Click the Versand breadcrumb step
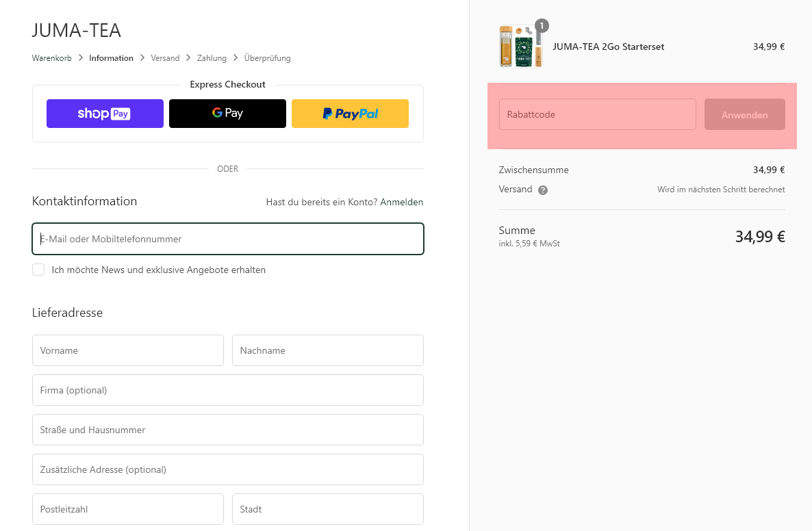Screen dimensions: 812x531 tap(165, 58)
